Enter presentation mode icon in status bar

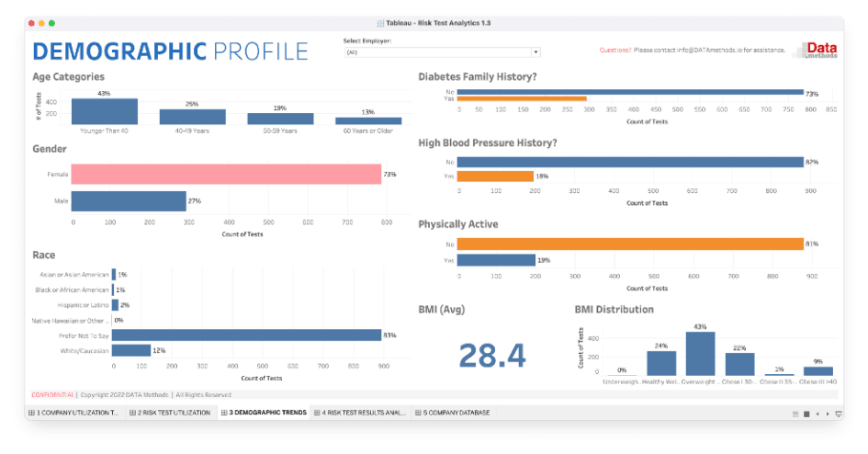click(x=837, y=414)
